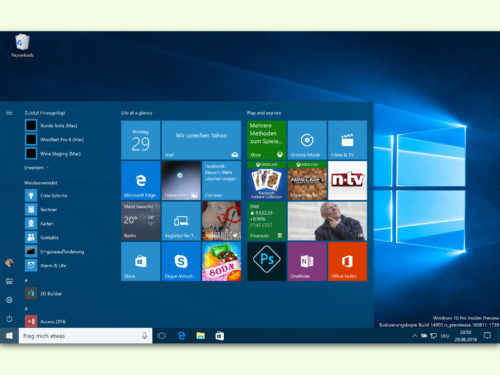The image size is (500, 375).
Task: Open the Microsoft Edge tile
Action: click(x=140, y=180)
